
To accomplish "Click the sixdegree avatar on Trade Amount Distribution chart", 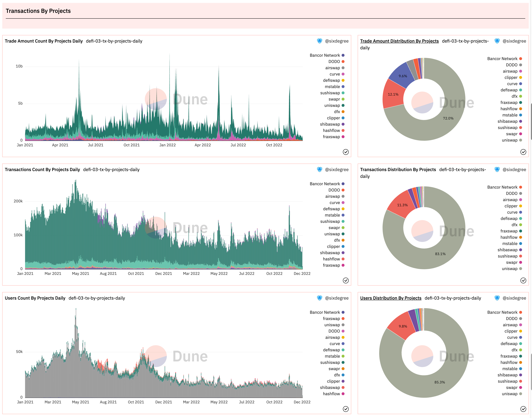I will [x=497, y=41].
